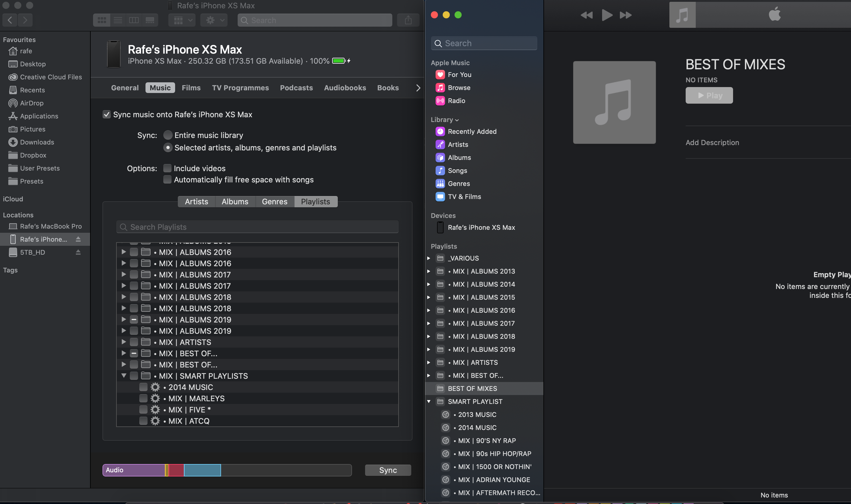The height and width of the screenshot is (504, 851).
Task: Switch to General tab
Action: click(x=125, y=88)
